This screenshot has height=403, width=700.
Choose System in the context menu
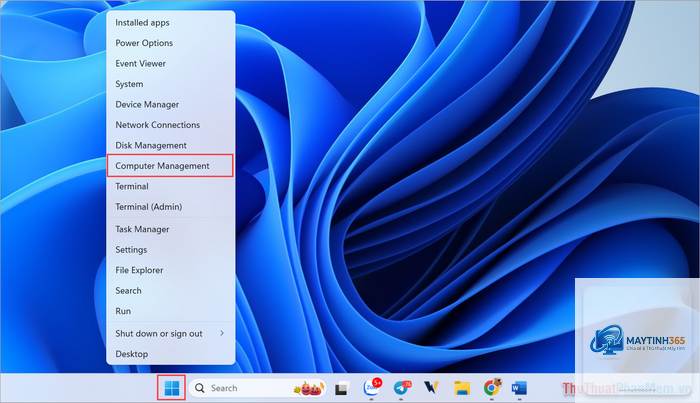(x=171, y=84)
